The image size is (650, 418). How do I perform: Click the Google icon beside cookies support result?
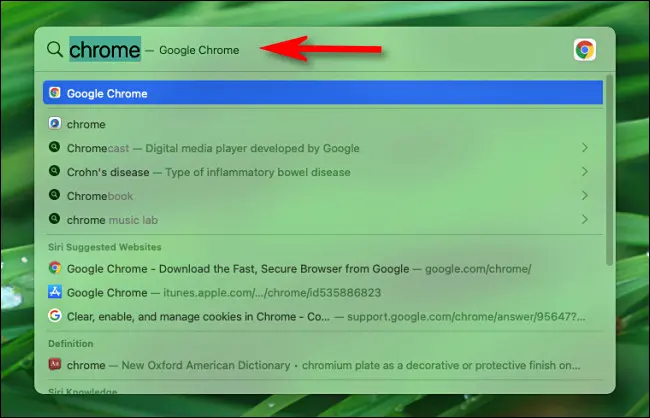click(x=55, y=316)
